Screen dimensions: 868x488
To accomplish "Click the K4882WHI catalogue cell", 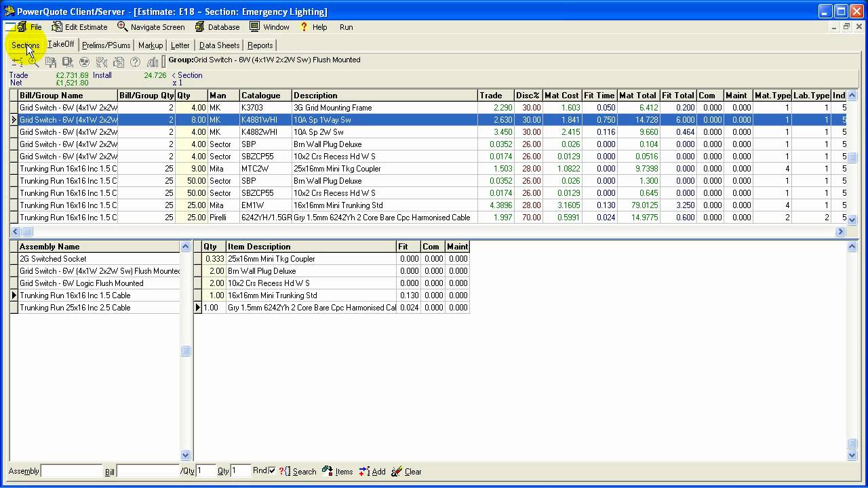I will point(265,132).
